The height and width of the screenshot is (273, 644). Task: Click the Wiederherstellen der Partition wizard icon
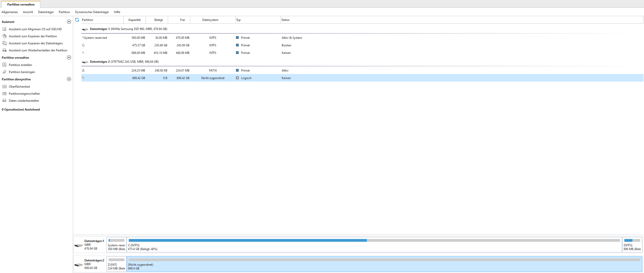[5, 50]
